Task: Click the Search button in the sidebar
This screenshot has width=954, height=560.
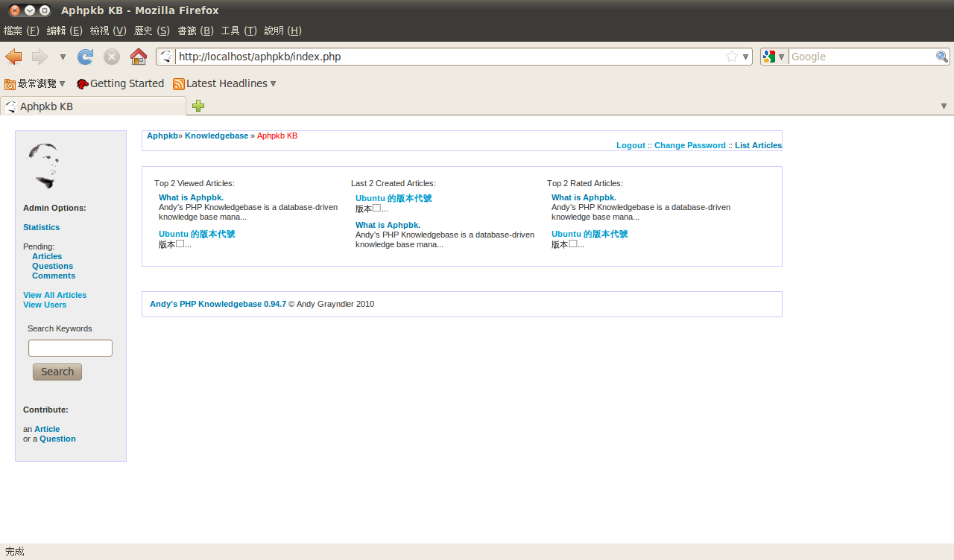Action: (x=57, y=372)
